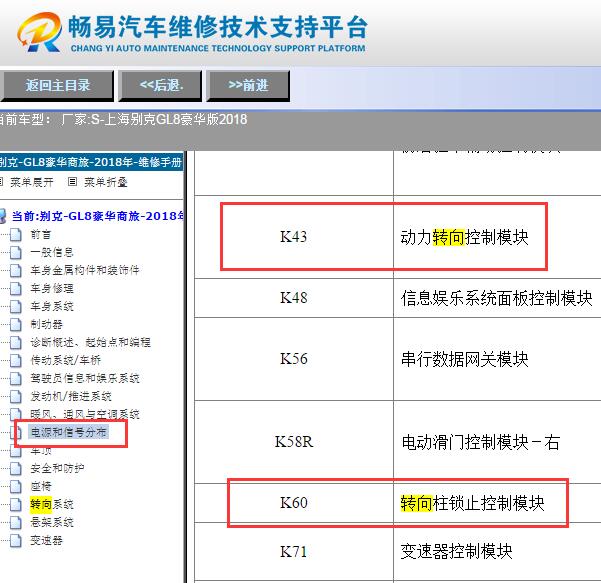Open 车身修理 tree entry
The image size is (601, 583).
click(x=51, y=289)
